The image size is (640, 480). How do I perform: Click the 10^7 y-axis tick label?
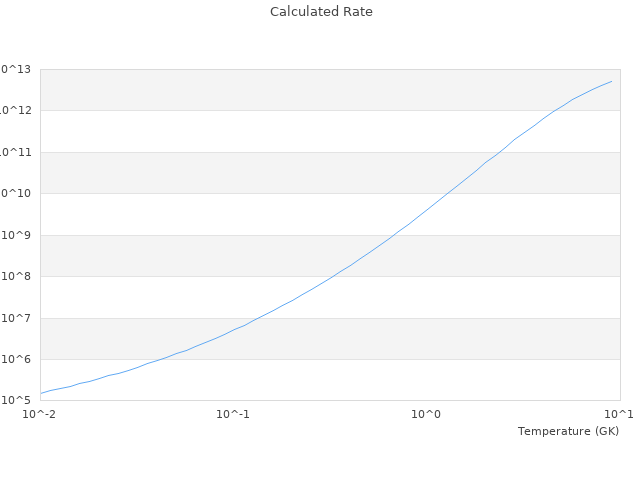click(x=18, y=318)
